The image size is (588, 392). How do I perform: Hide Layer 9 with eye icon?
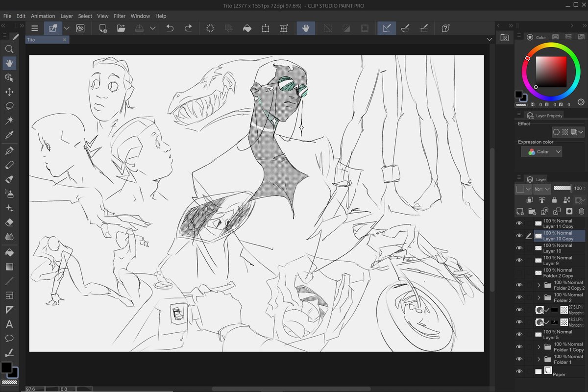[x=519, y=260]
